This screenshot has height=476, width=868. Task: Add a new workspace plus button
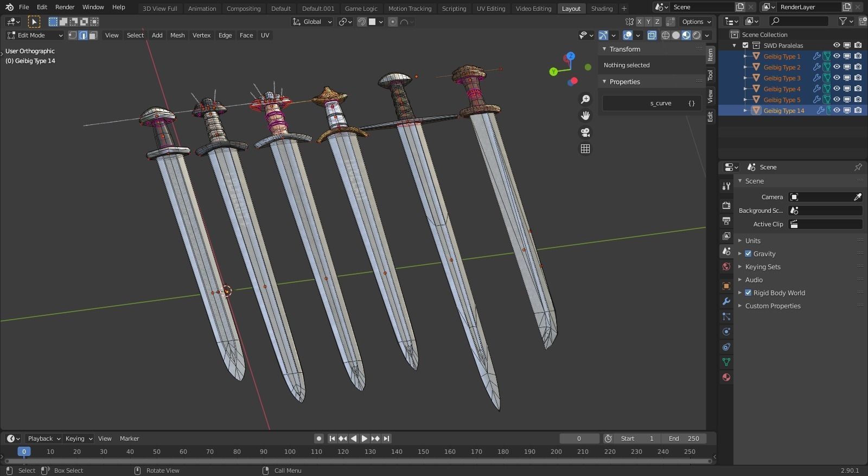[624, 8]
